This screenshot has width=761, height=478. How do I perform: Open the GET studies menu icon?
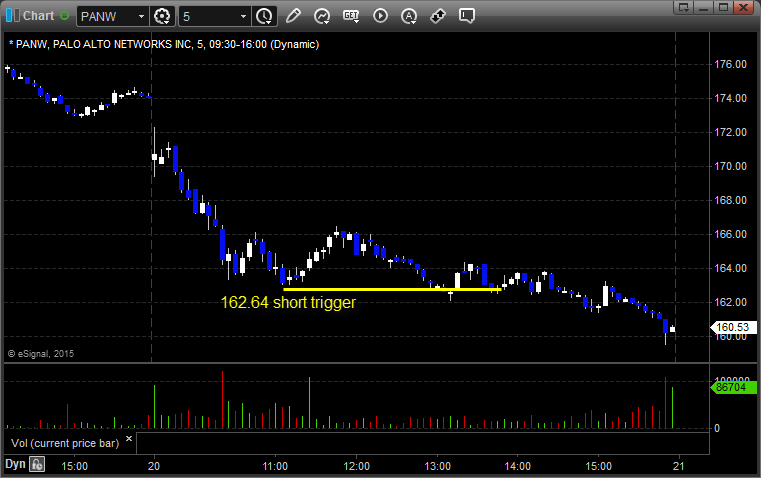click(x=351, y=16)
